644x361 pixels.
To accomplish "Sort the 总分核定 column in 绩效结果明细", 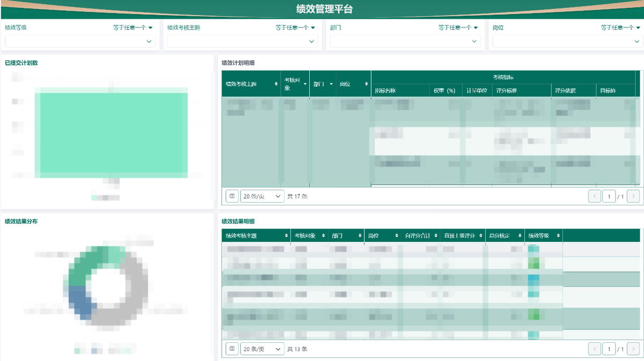I will [520, 235].
